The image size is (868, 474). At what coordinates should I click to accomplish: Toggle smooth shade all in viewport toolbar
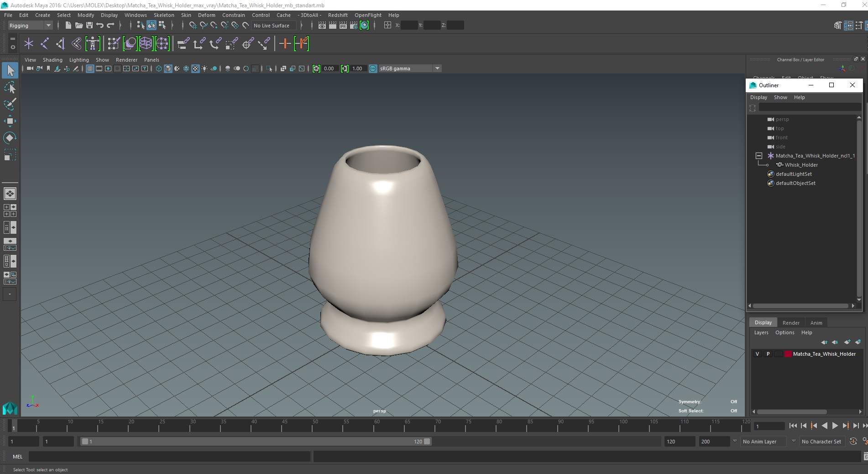pyautogui.click(x=168, y=68)
